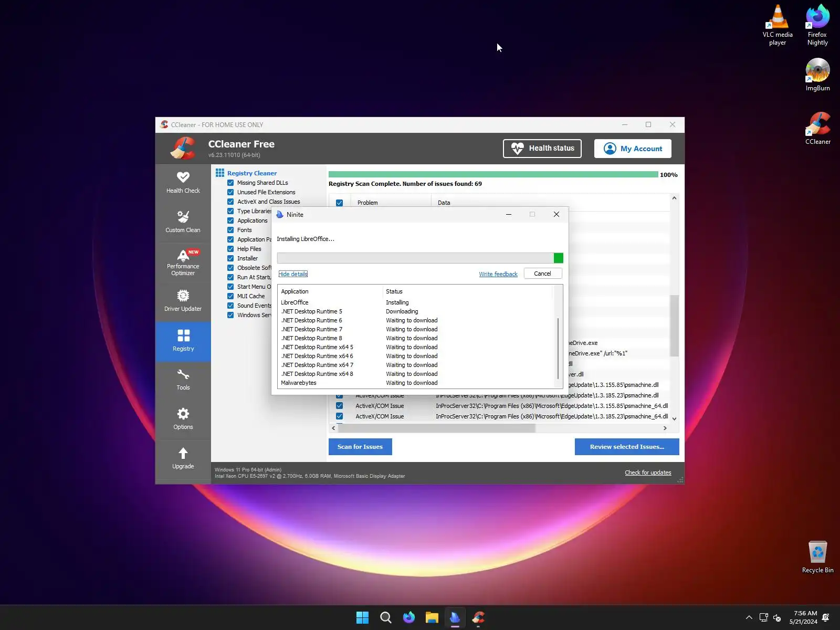Click the results list scroll-down arrow
This screenshot has height=630, width=840.
click(x=674, y=418)
